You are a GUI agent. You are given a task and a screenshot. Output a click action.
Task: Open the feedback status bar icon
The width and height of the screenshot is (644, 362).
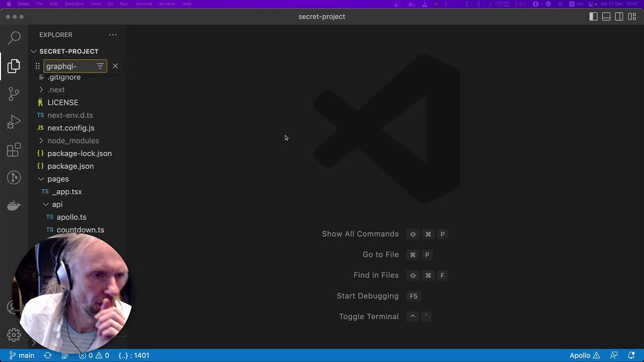(x=614, y=355)
